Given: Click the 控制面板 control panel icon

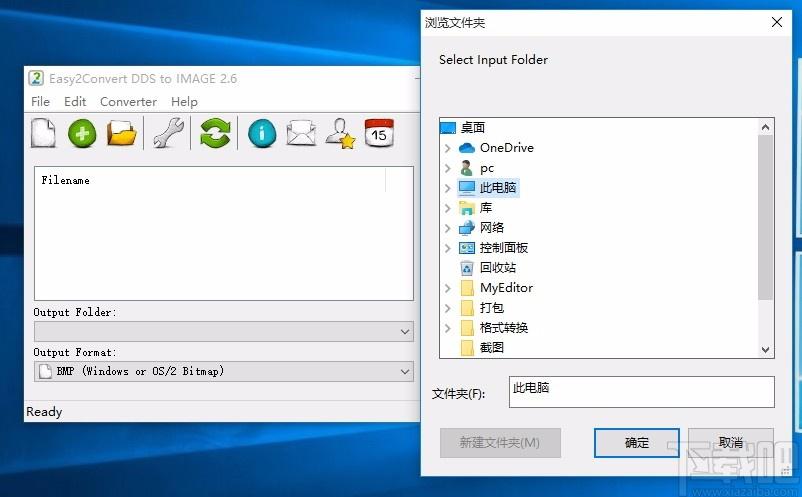Looking at the screenshot, I should (466, 248).
